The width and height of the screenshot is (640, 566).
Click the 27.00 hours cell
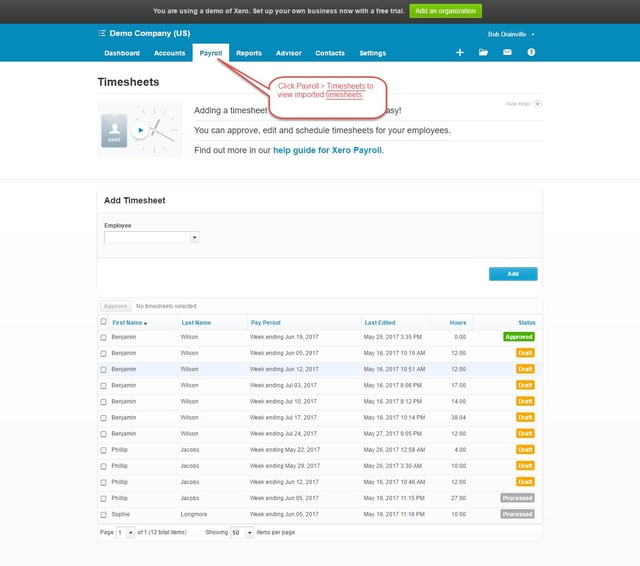458,498
